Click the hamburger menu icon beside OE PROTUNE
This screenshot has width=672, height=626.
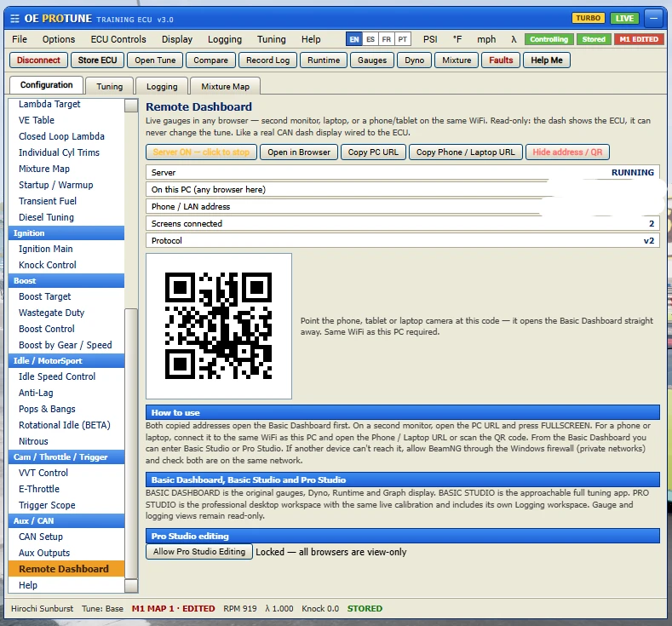click(x=14, y=19)
